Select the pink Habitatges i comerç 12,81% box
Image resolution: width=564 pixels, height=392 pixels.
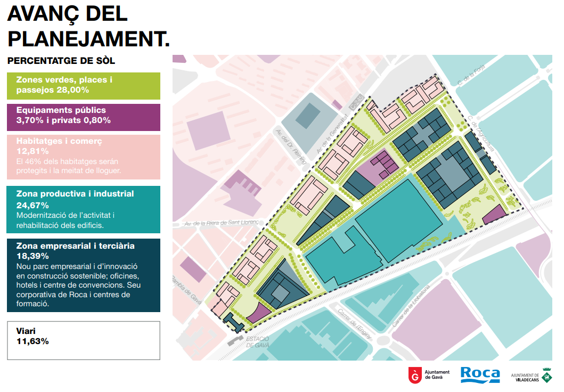pos(84,157)
